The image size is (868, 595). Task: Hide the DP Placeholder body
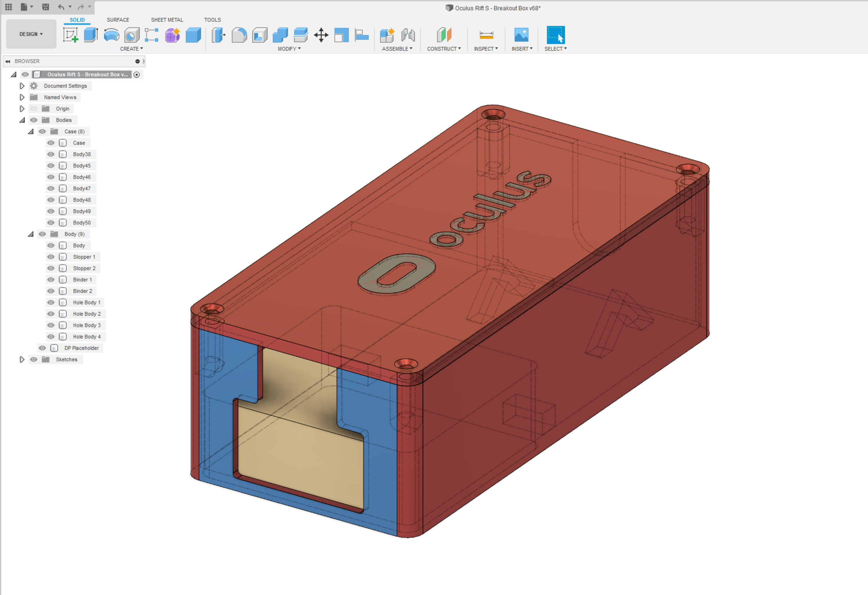click(x=42, y=348)
